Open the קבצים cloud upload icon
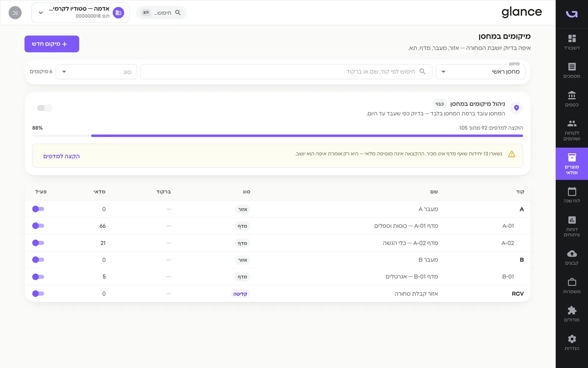 [x=572, y=254]
